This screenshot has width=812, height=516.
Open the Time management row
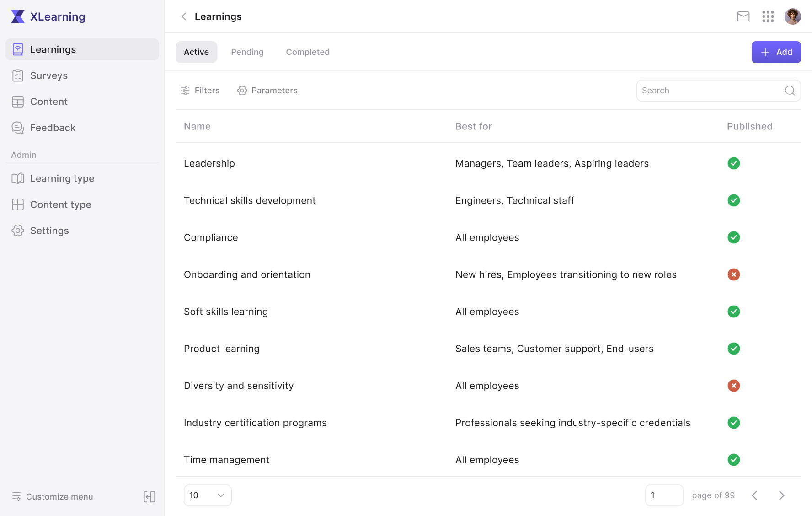coord(488,460)
